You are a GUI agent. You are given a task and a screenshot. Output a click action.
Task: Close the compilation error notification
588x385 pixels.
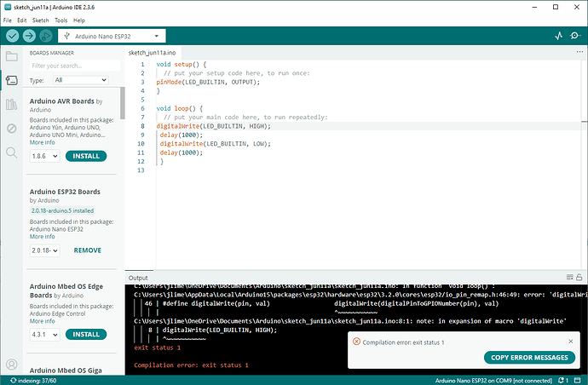click(x=571, y=342)
